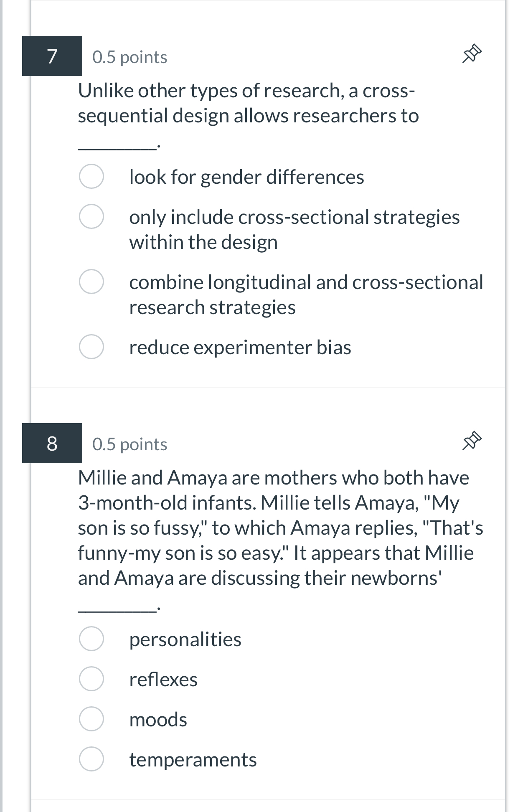Click the question number 8 badge
This screenshot has height=812, width=528.
pyautogui.click(x=52, y=443)
